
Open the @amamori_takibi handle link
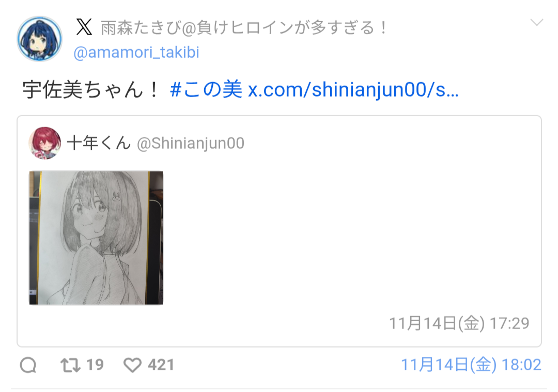coord(136,52)
